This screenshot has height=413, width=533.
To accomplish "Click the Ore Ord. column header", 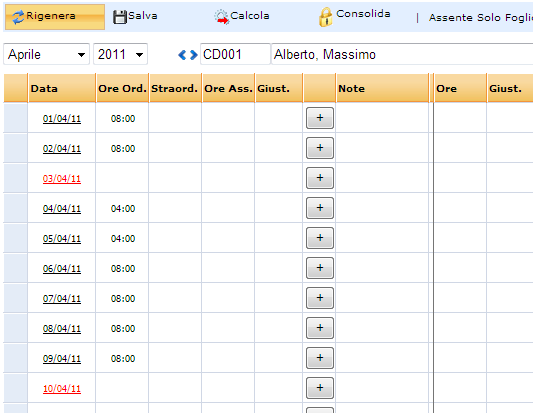I will (x=122, y=88).
